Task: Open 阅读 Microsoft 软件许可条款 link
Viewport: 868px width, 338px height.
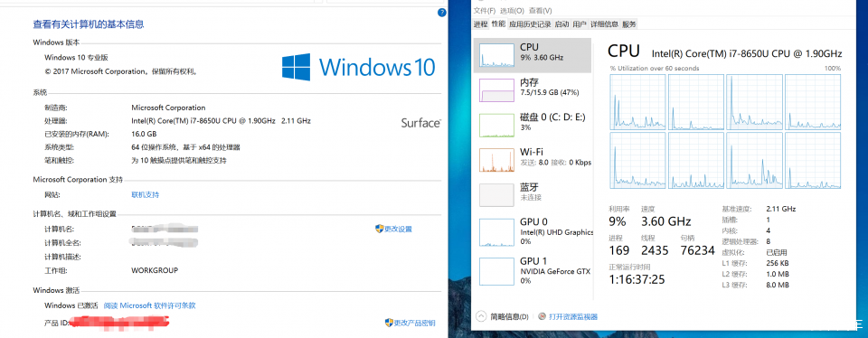Action: click(149, 305)
